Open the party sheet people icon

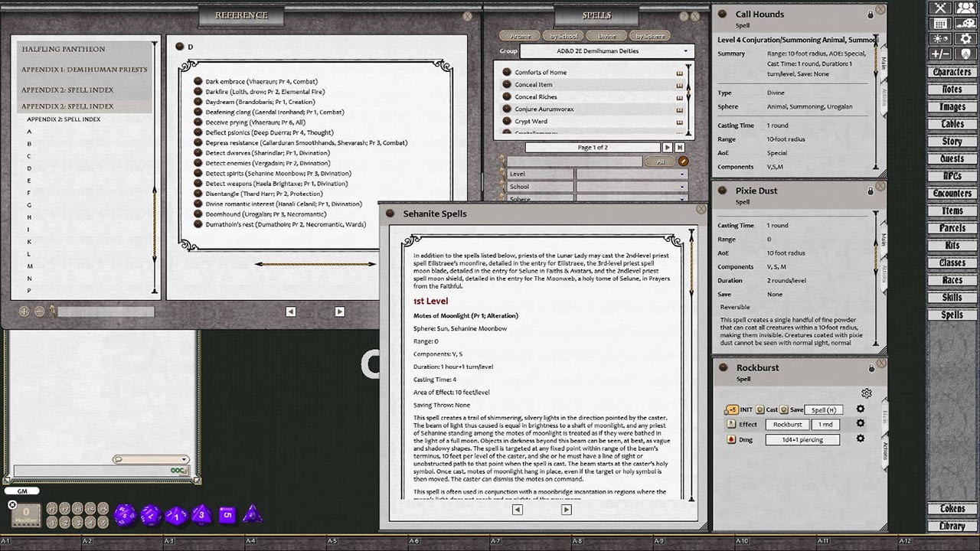pos(965,8)
